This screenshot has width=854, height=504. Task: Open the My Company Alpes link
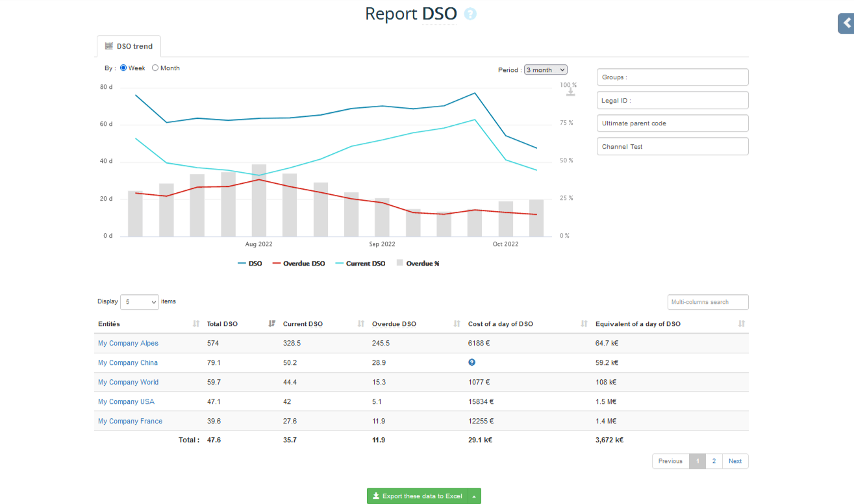(128, 343)
